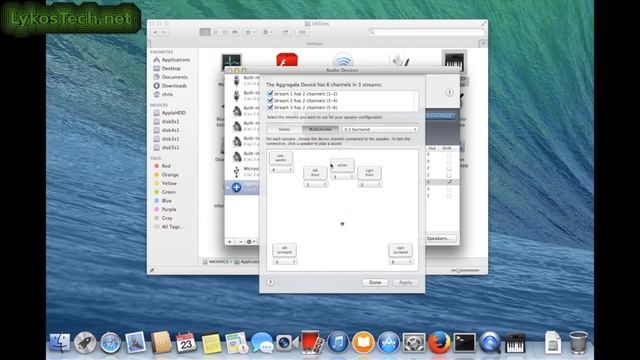Open the left front channel dropdown
Image resolution: width=640 pixels, height=360 pixels.
coord(316,184)
